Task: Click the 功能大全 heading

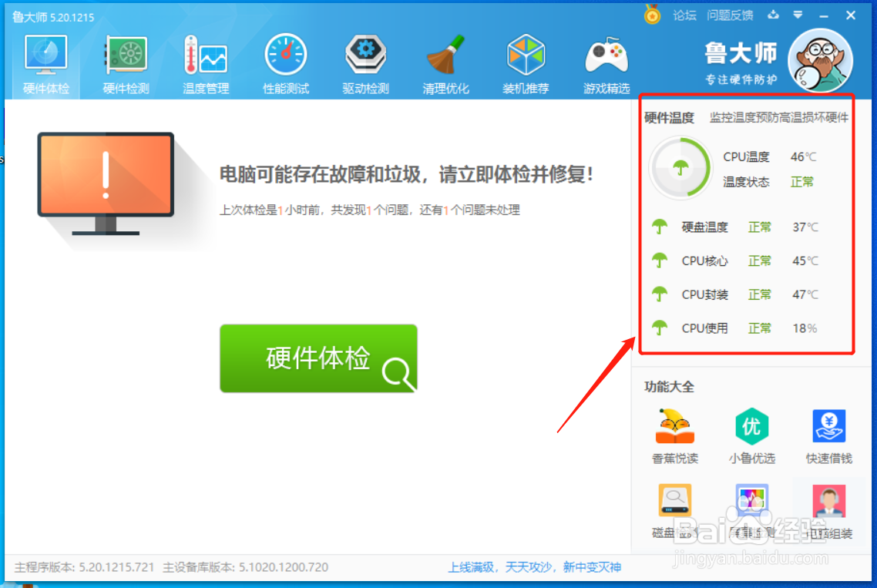Action: [669, 387]
